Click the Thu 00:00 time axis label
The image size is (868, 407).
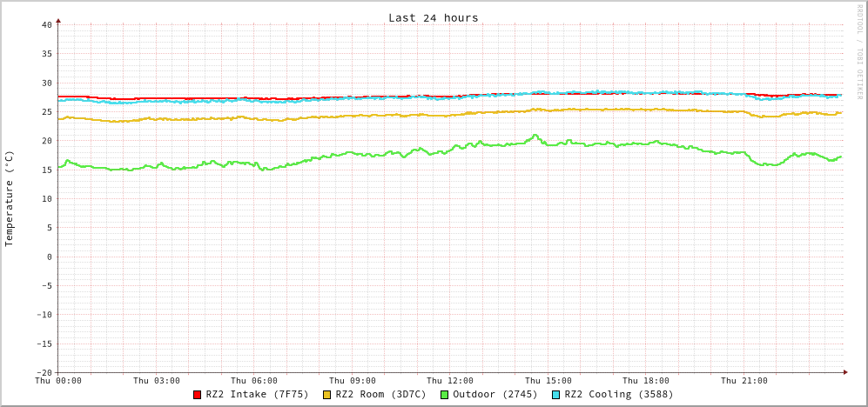(x=58, y=381)
